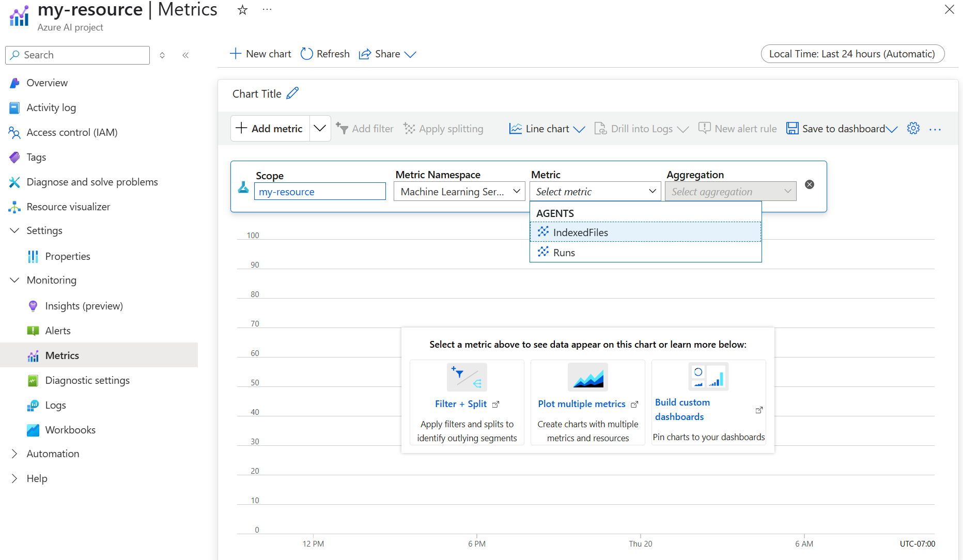
Task: Switch to Diagnostic settings in sidebar
Action: coord(87,380)
